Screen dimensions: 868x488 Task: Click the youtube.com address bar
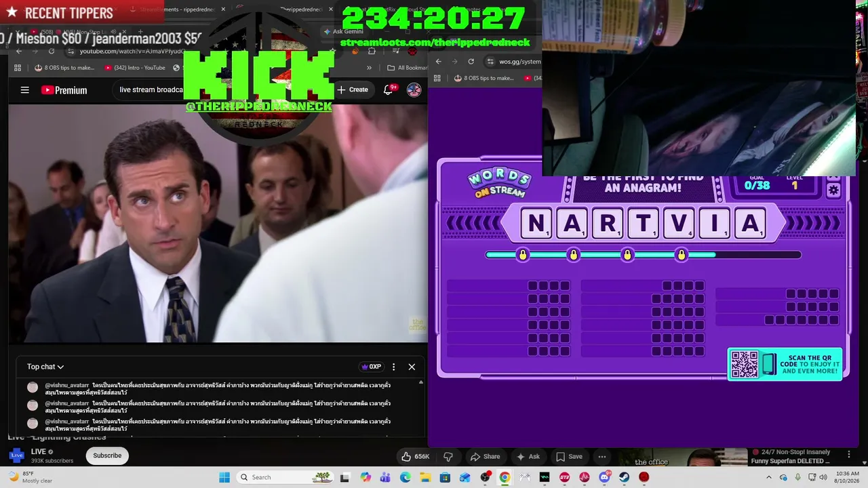coord(132,51)
